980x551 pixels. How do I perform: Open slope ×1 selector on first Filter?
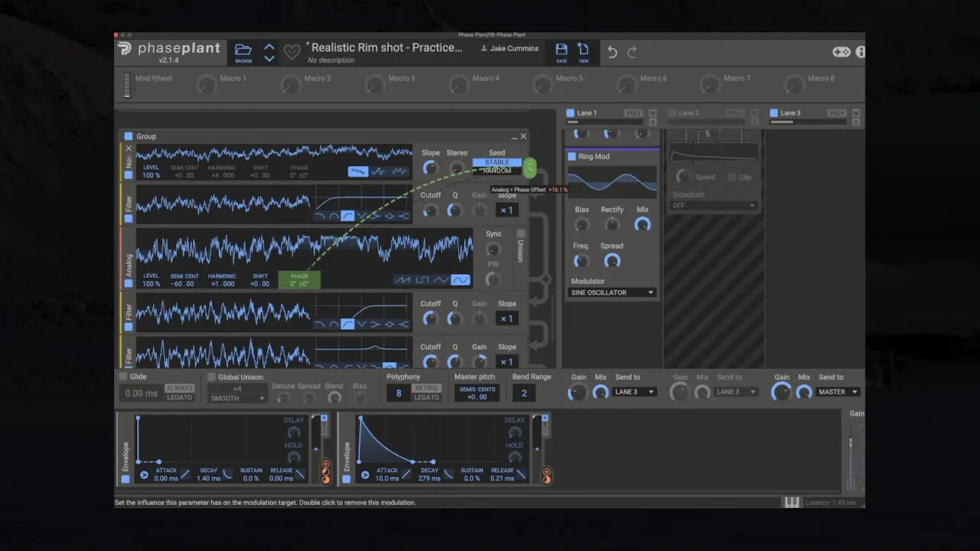[507, 210]
